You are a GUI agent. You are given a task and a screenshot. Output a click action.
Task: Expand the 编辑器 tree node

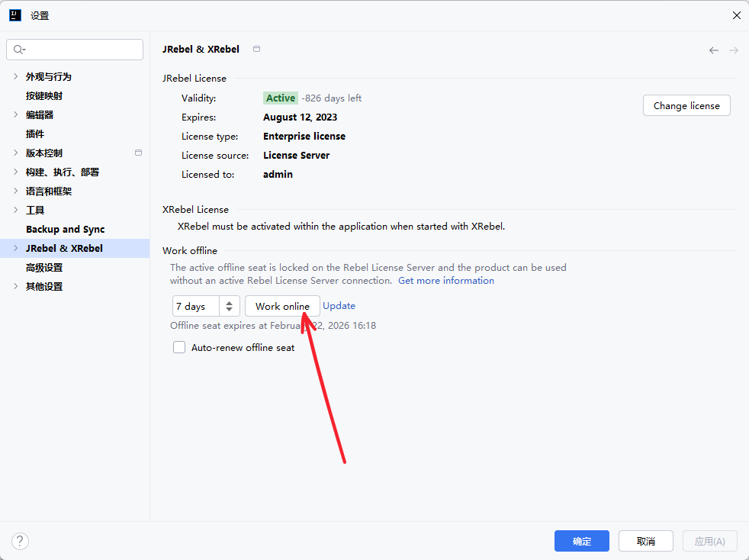tap(16, 114)
